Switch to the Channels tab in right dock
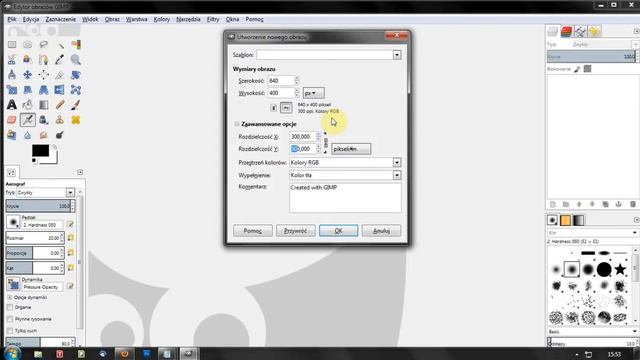The height and width of the screenshot is (360, 640). click(x=566, y=31)
